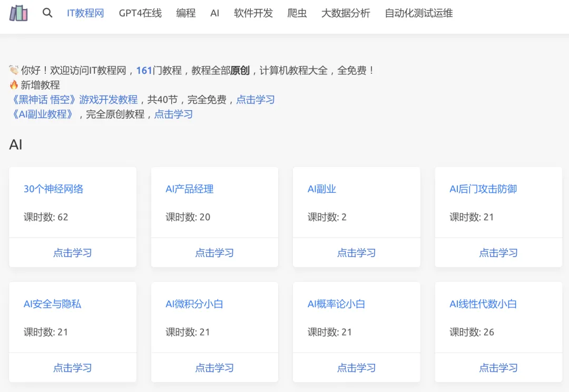Click 点击学习 in AI安全与隐私 card
Screen dimensions: 569x392
(73, 368)
